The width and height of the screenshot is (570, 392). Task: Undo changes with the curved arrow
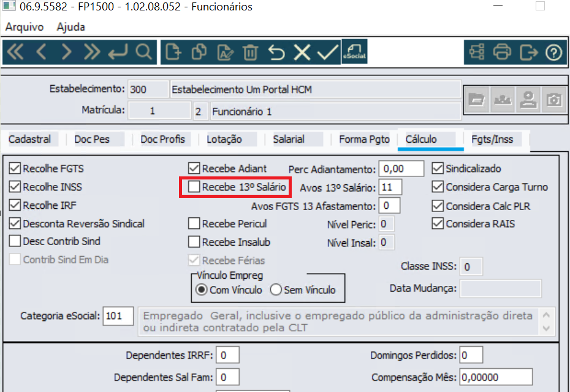[x=276, y=52]
